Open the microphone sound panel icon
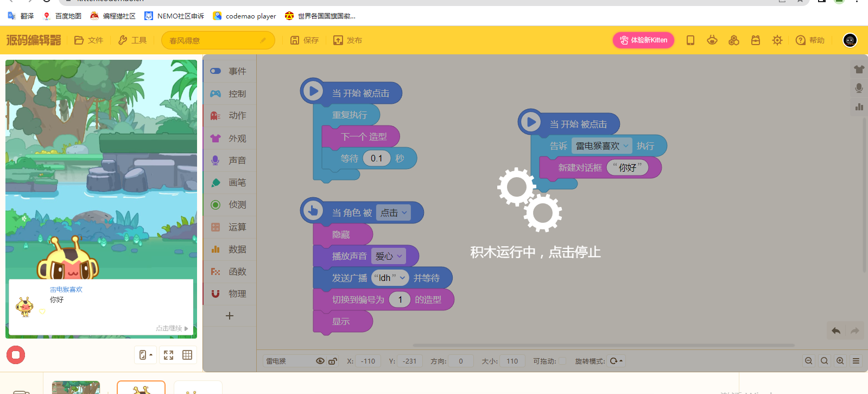The image size is (868, 394). (x=859, y=88)
